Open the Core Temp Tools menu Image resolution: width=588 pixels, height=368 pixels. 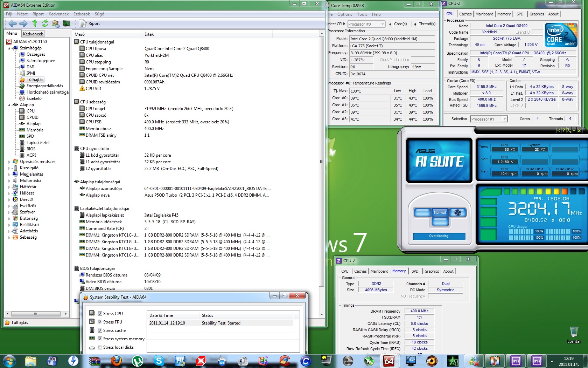[x=362, y=14]
